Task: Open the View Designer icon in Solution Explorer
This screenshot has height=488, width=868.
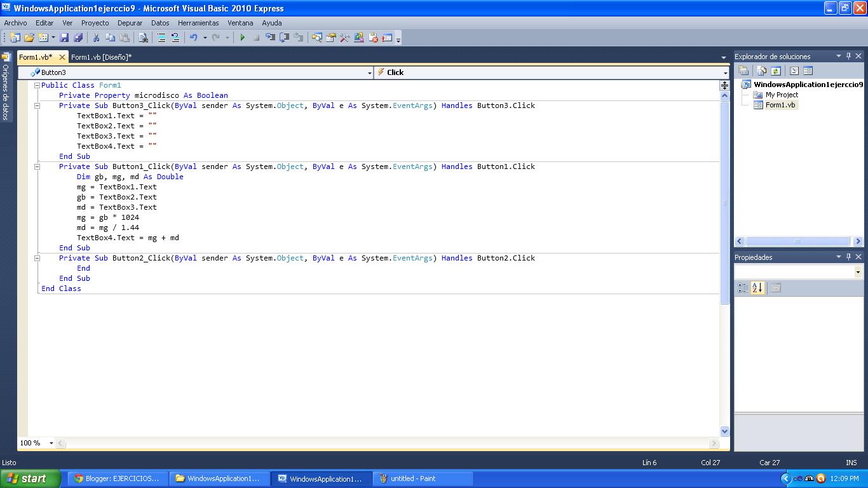Action: 808,70
